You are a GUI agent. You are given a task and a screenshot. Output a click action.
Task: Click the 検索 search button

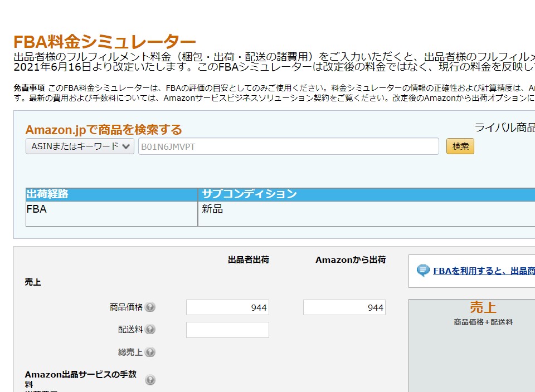click(x=460, y=146)
